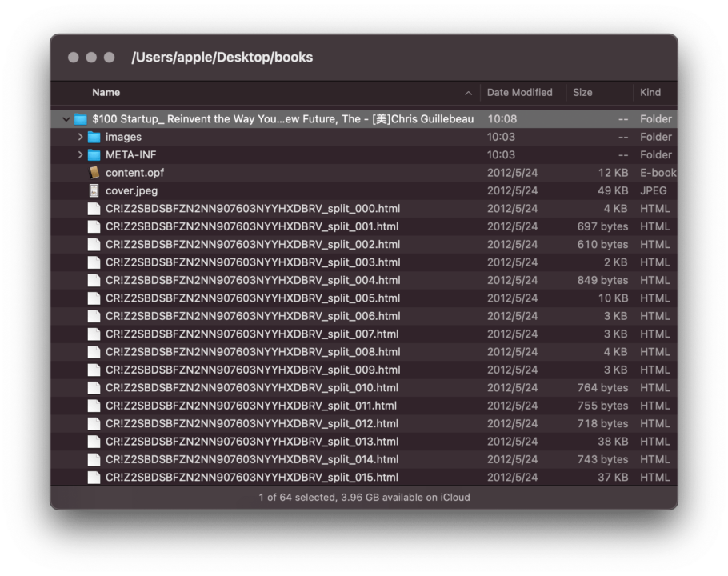Select the split_015.html file name
Screen dimensions: 728x576
pyautogui.click(x=252, y=477)
